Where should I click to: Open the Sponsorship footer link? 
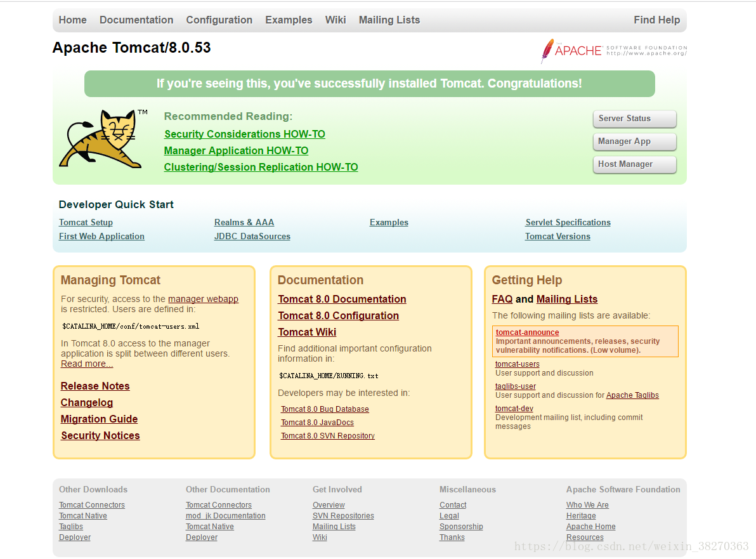461,527
